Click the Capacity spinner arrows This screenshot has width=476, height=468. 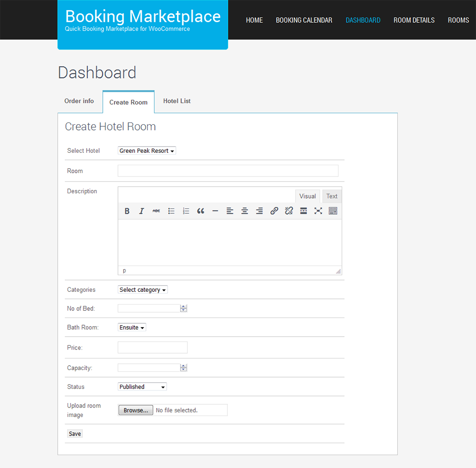[183, 368]
